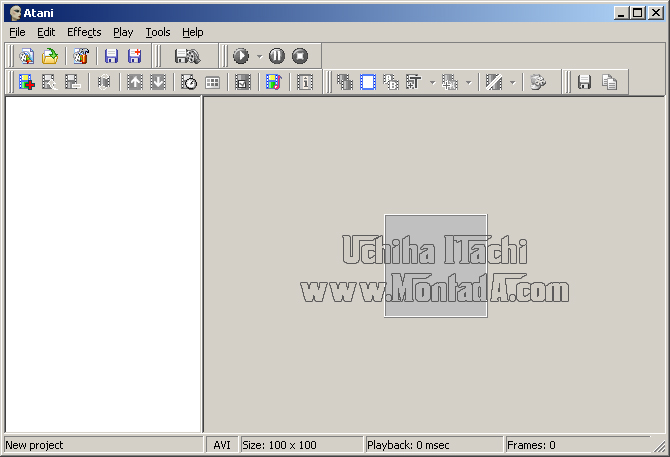
Task: Open a project with the folder icon
Action: (49, 56)
